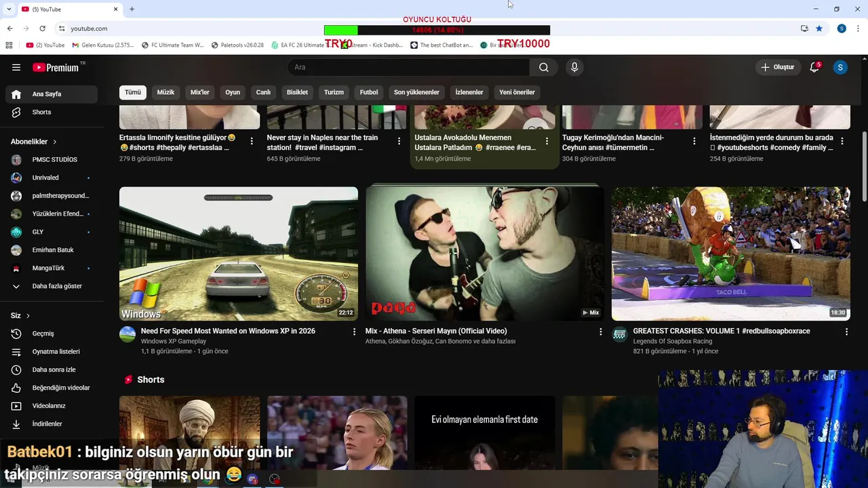Select the Müzik filter chip
Screen dimensions: 868x488
point(165,92)
